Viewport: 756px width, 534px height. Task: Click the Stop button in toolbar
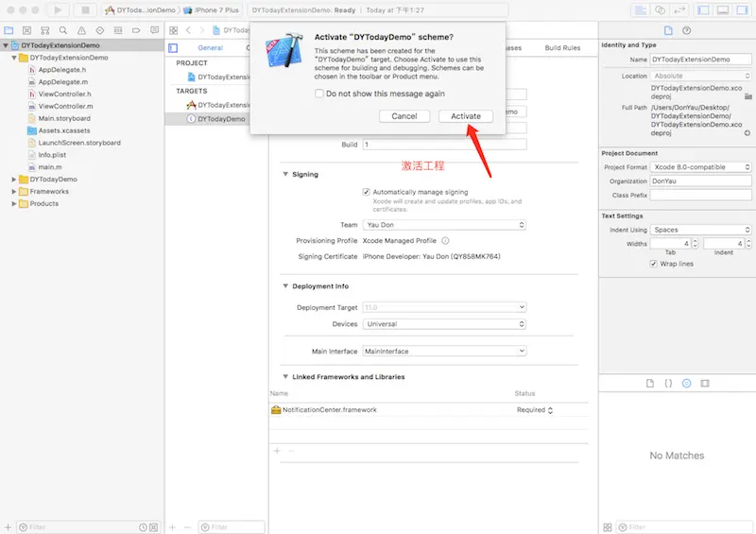coord(85,10)
